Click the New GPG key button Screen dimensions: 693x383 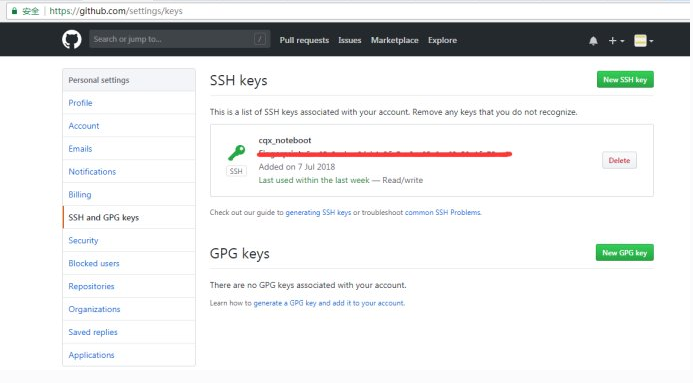tap(624, 253)
